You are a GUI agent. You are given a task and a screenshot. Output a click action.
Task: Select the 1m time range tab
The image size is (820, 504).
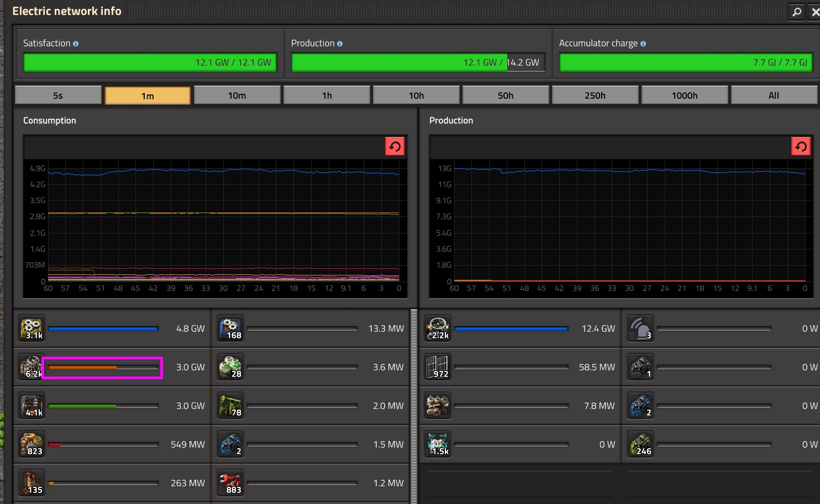148,96
